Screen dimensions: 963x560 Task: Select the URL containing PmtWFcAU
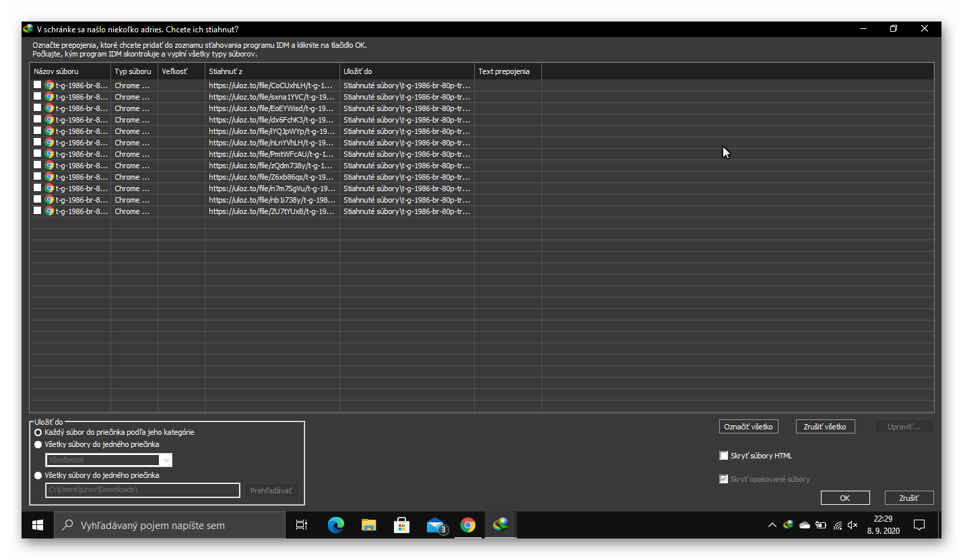271,154
